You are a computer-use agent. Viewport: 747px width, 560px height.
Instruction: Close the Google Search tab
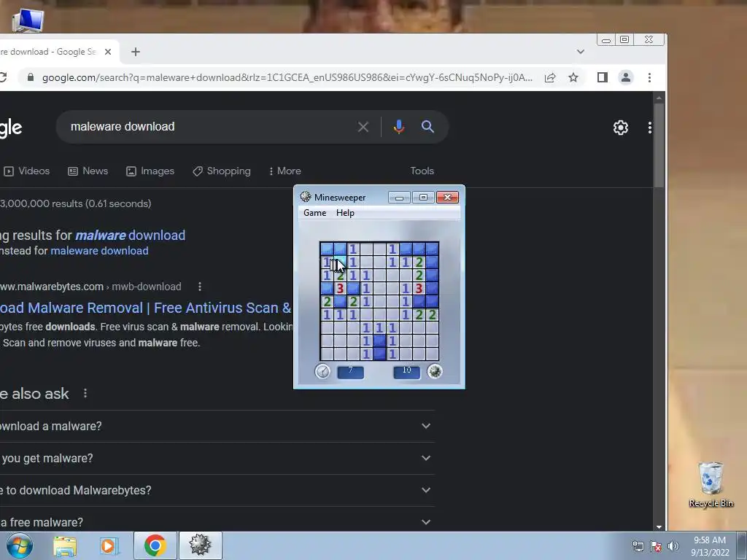tap(108, 52)
